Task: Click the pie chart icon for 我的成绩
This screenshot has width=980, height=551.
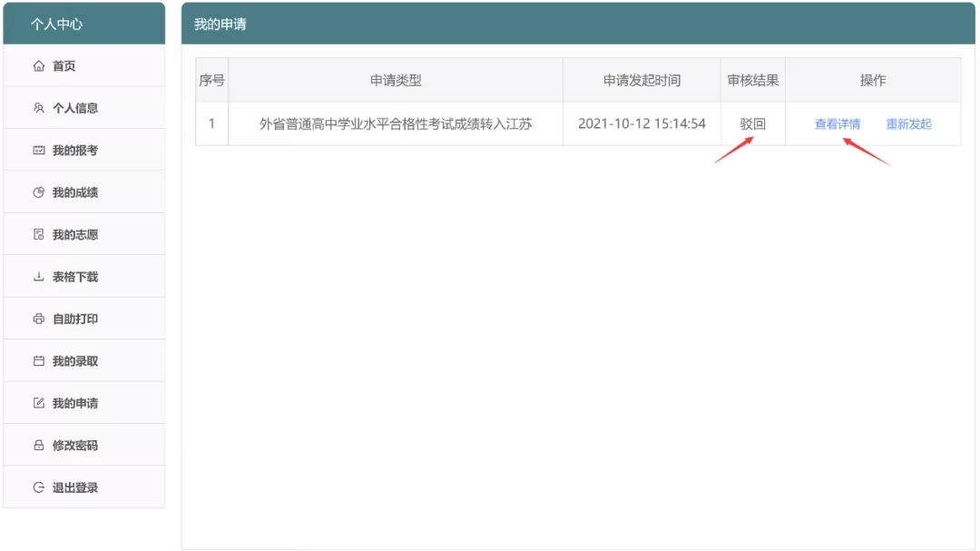Action: (x=38, y=192)
